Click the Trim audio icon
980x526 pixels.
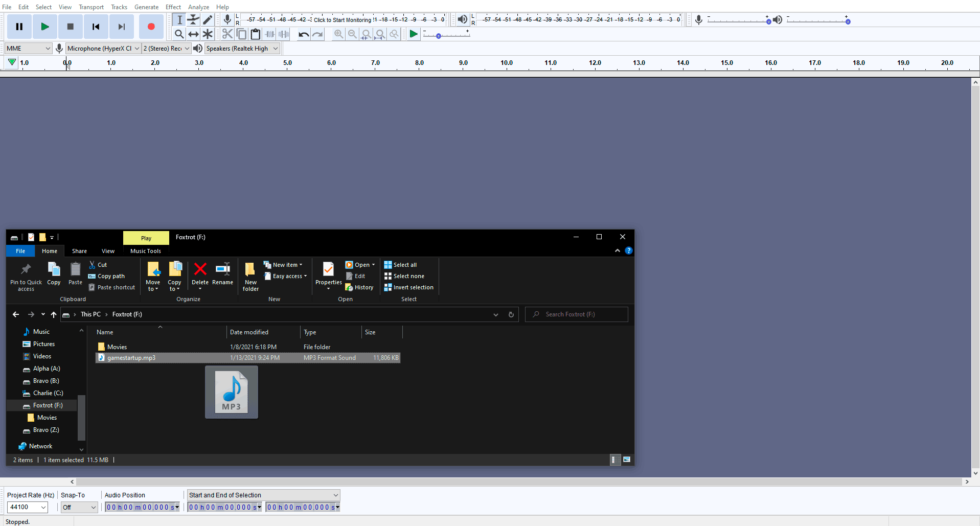(269, 34)
